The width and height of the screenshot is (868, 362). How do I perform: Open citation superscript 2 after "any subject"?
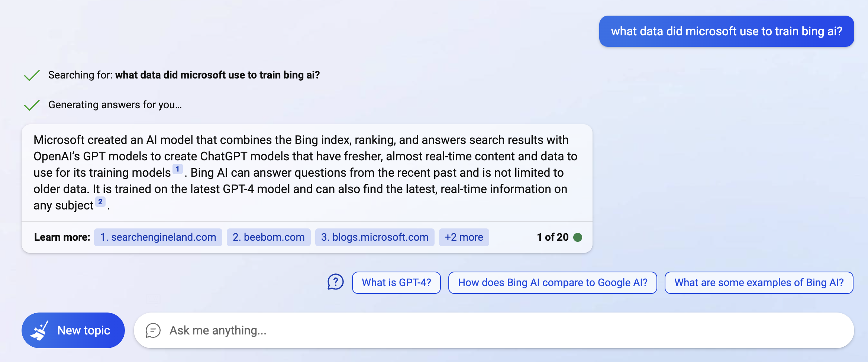100,202
